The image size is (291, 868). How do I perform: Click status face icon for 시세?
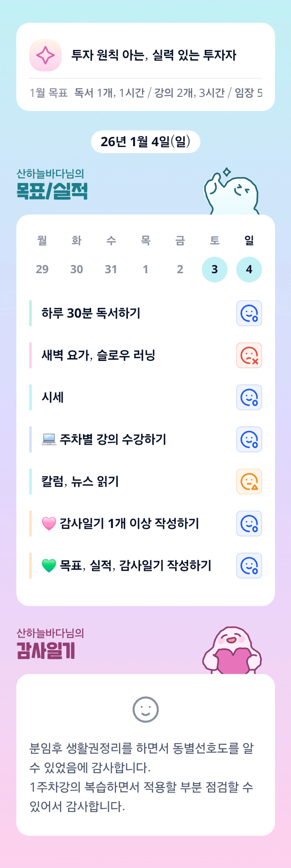pos(249,397)
